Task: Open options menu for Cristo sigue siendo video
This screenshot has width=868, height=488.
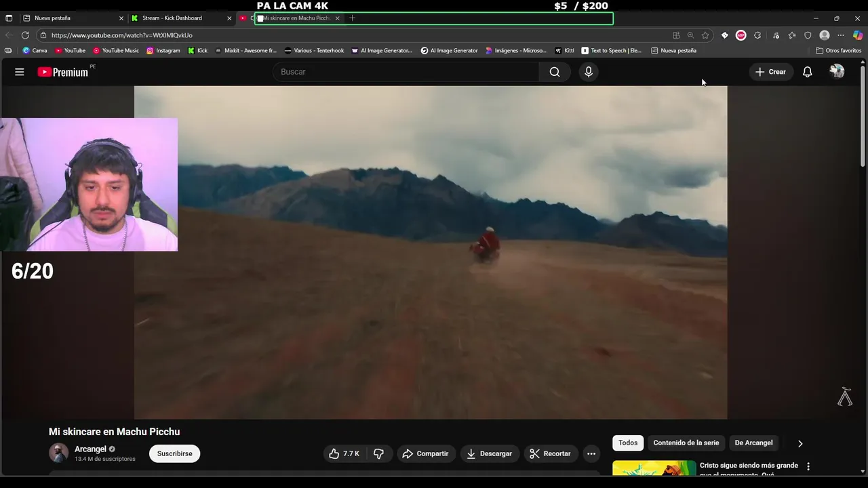Action: (808, 466)
